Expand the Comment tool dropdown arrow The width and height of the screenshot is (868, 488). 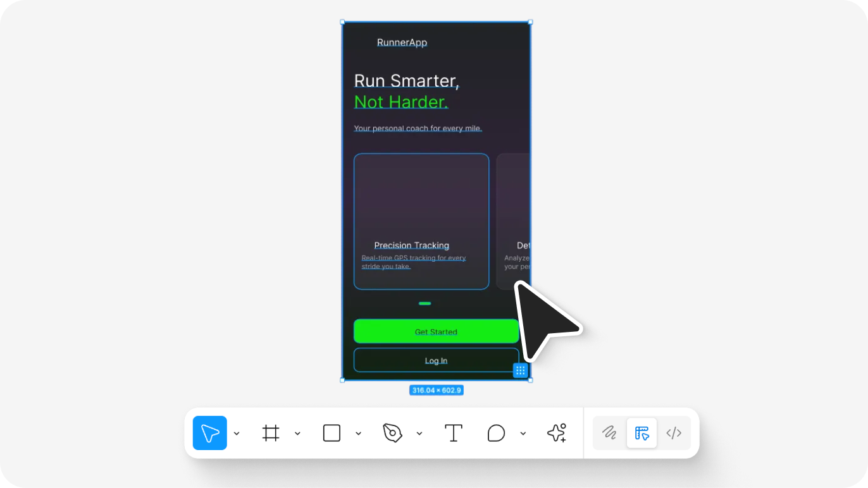pyautogui.click(x=523, y=434)
